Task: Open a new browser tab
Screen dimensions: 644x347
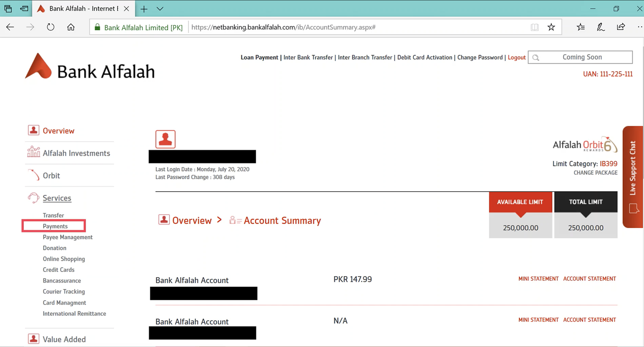Action: 144,9
